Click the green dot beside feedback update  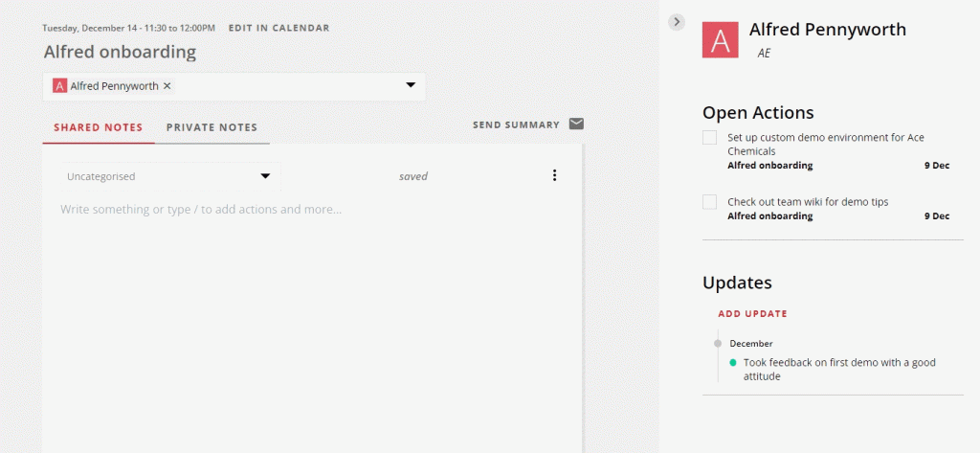[x=733, y=362]
